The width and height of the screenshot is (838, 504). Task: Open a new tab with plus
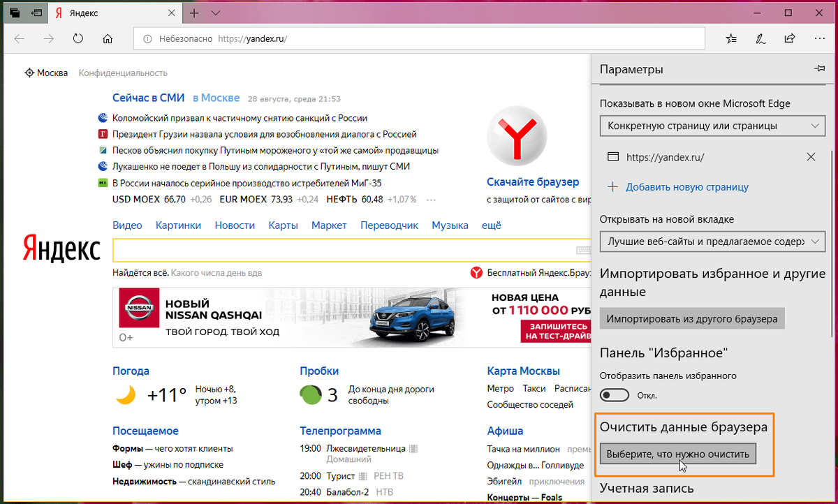pyautogui.click(x=194, y=13)
